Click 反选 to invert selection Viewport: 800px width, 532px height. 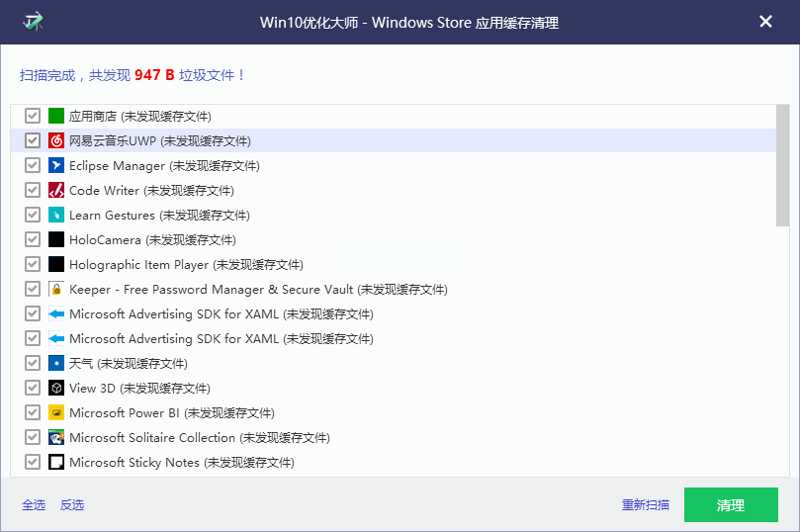pyautogui.click(x=72, y=505)
